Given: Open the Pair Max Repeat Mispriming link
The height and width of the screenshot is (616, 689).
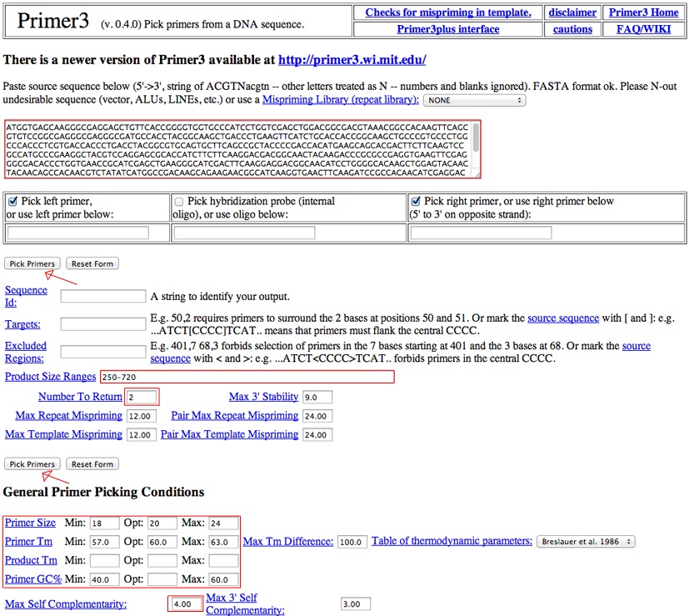Looking at the screenshot, I should (x=235, y=415).
